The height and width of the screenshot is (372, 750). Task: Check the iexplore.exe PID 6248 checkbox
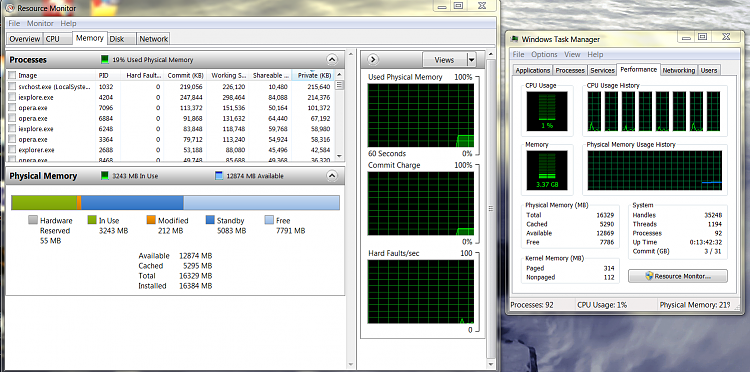pyautogui.click(x=12, y=129)
